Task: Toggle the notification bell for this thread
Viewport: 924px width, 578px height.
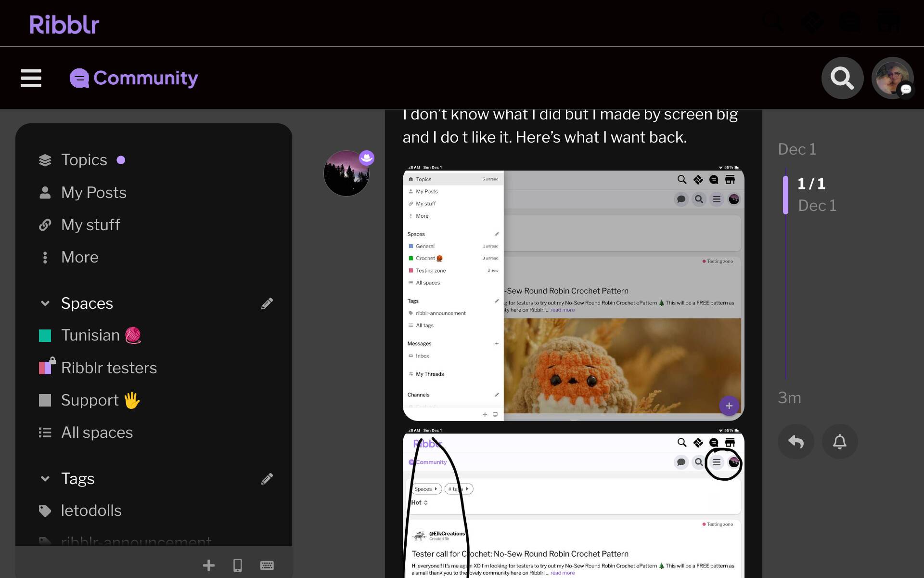Action: 839,441
